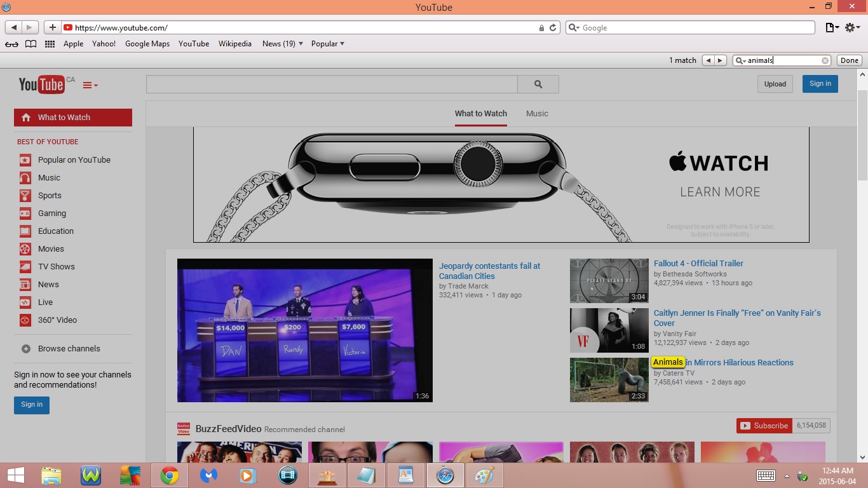Open the 360° Video sidebar item

[57, 320]
